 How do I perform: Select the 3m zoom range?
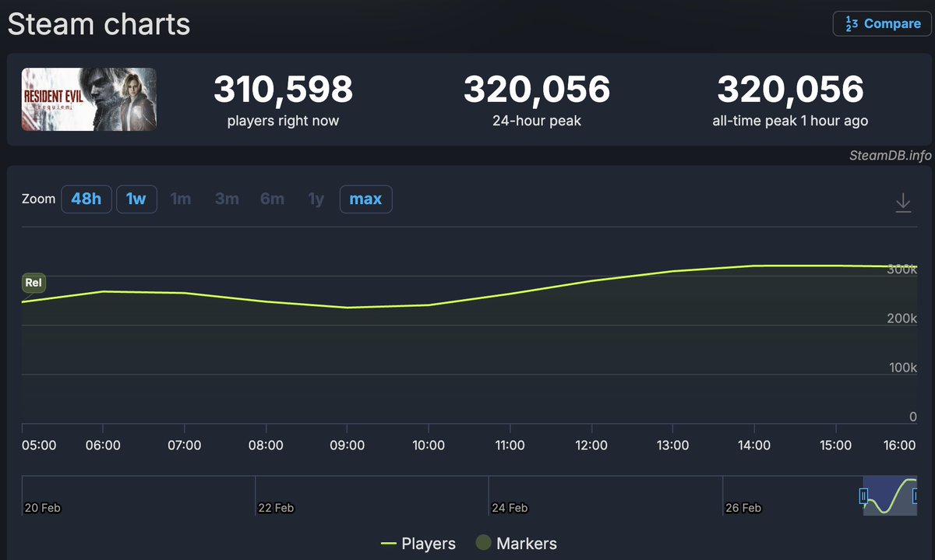click(x=227, y=199)
